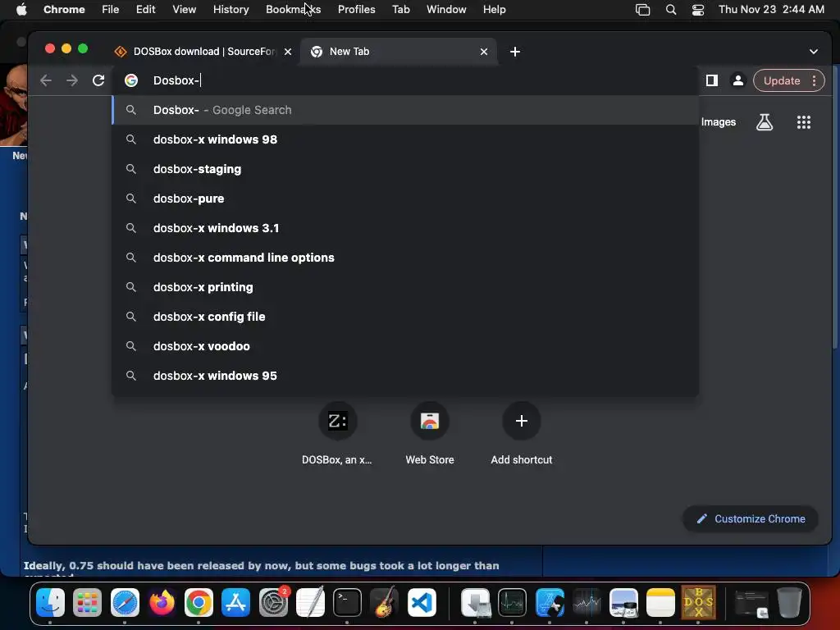Viewport: 840px width, 630px height.
Task: Open Terminal from the dock
Action: (x=347, y=602)
